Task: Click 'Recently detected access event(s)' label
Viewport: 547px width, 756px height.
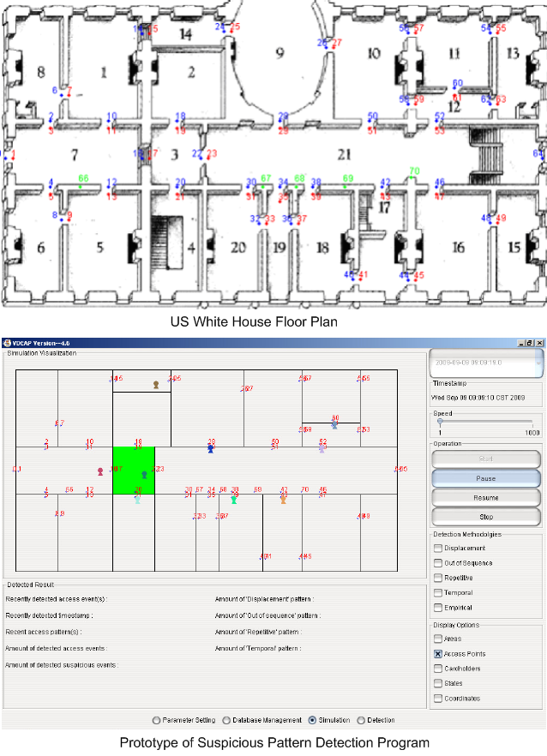Action: click(57, 599)
